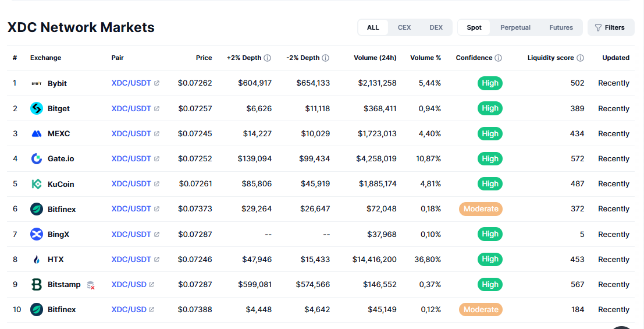Click Bybit price $0.07262
The width and height of the screenshot is (644, 329).
coord(195,83)
